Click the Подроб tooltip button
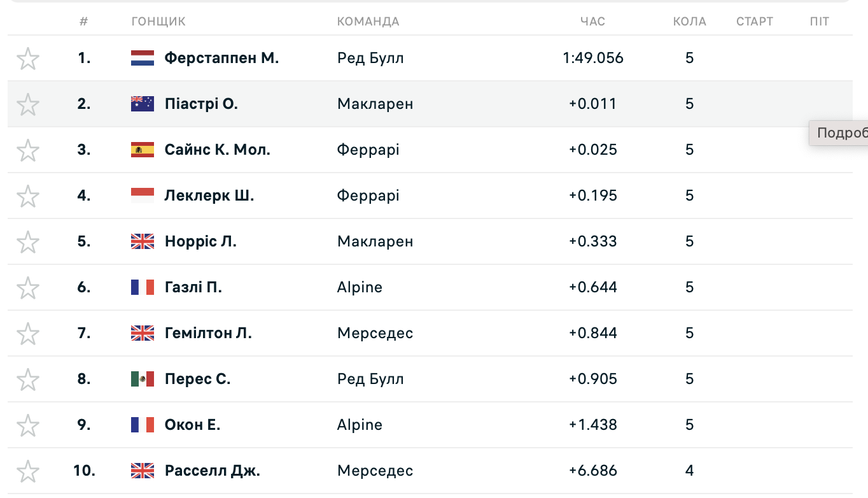This screenshot has height=498, width=868. pyautogui.click(x=839, y=133)
